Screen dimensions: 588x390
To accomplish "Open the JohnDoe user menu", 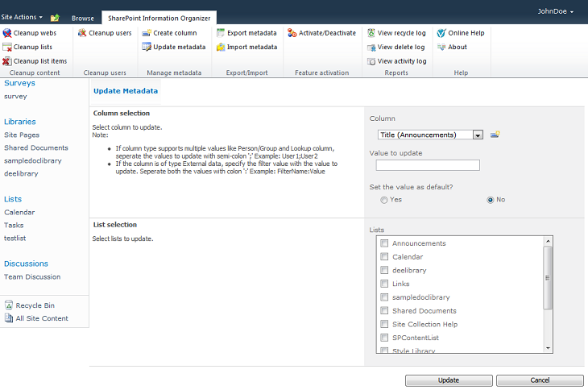I will coord(555,11).
